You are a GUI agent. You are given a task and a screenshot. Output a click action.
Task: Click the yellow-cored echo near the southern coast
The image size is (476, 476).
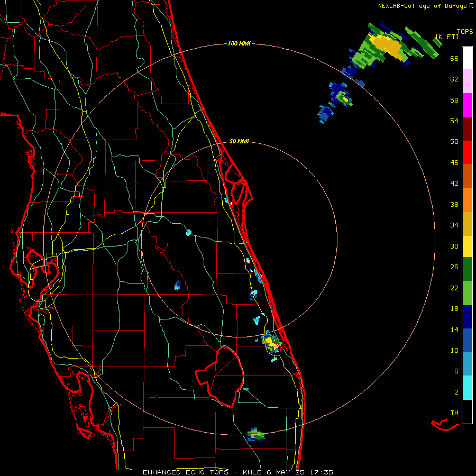point(272,343)
